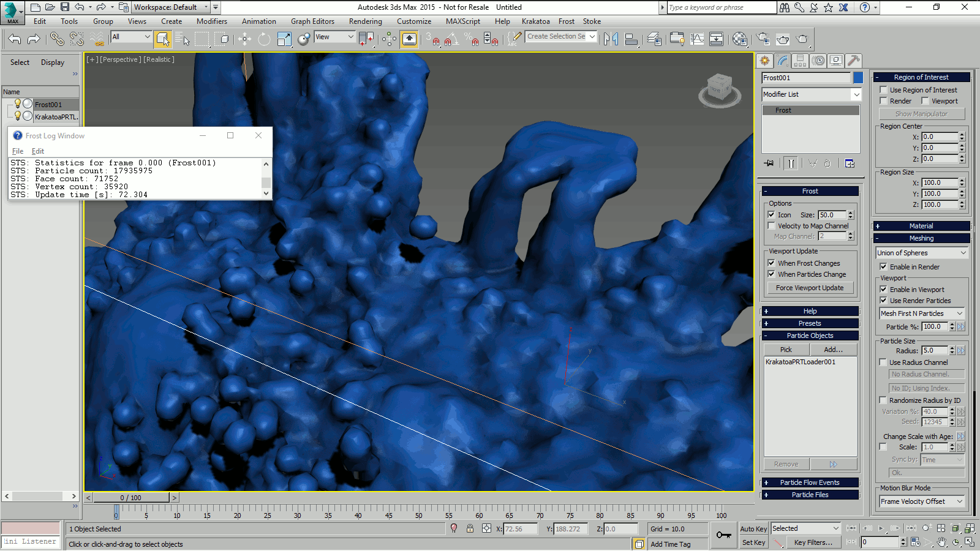Open the Edit Named Selection Sets icon
980x551 pixels.
pyautogui.click(x=514, y=39)
